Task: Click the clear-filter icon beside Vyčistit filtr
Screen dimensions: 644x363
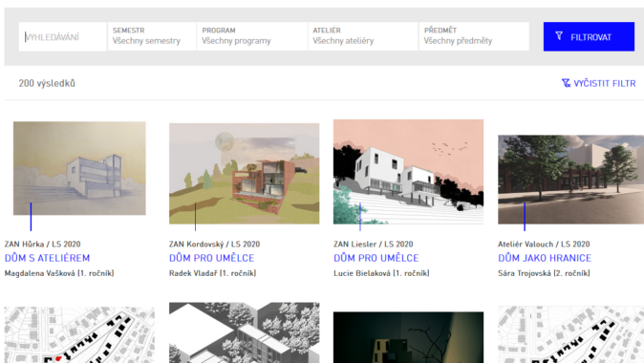Action: coord(566,83)
